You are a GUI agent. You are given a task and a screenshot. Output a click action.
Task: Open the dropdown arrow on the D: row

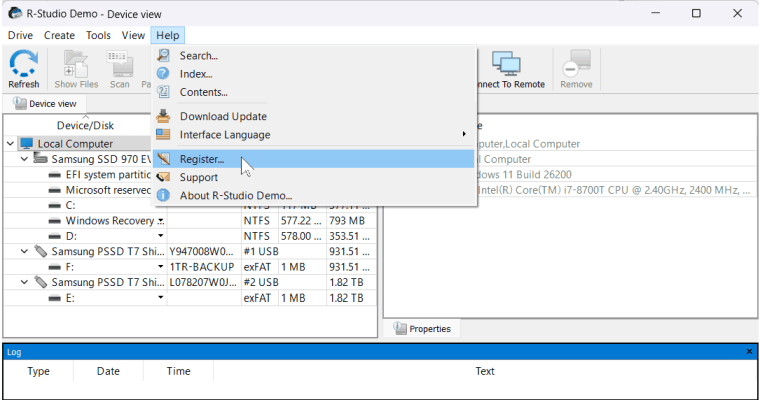click(x=160, y=236)
